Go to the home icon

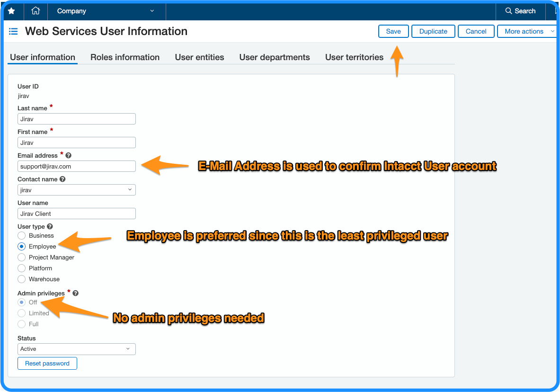pos(36,11)
